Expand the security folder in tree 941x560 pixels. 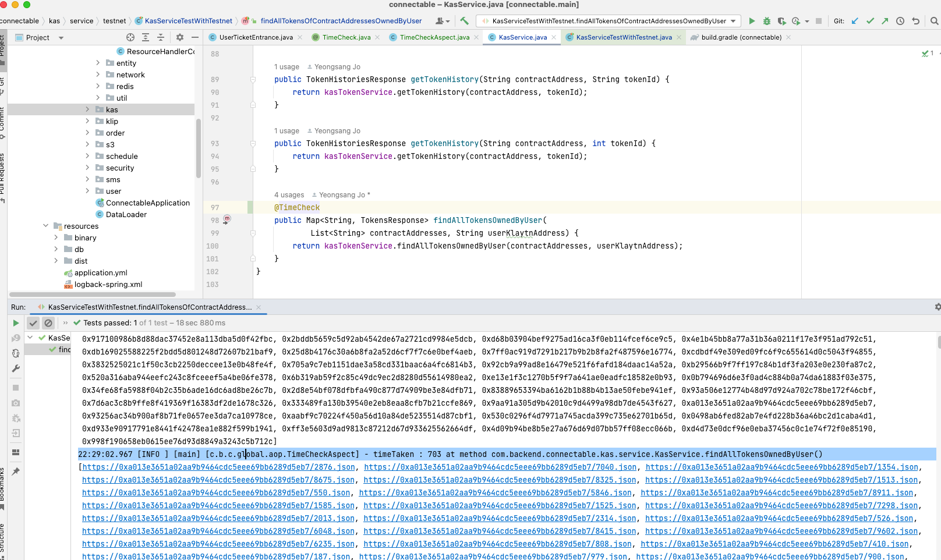click(88, 168)
